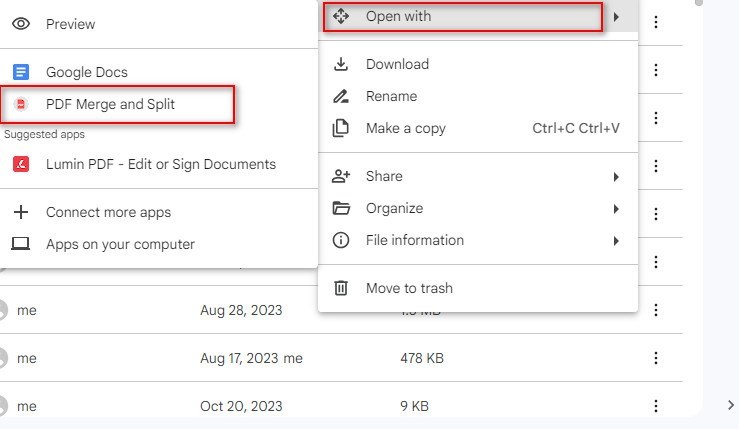Select Apps on your computer

pyautogui.click(x=120, y=244)
